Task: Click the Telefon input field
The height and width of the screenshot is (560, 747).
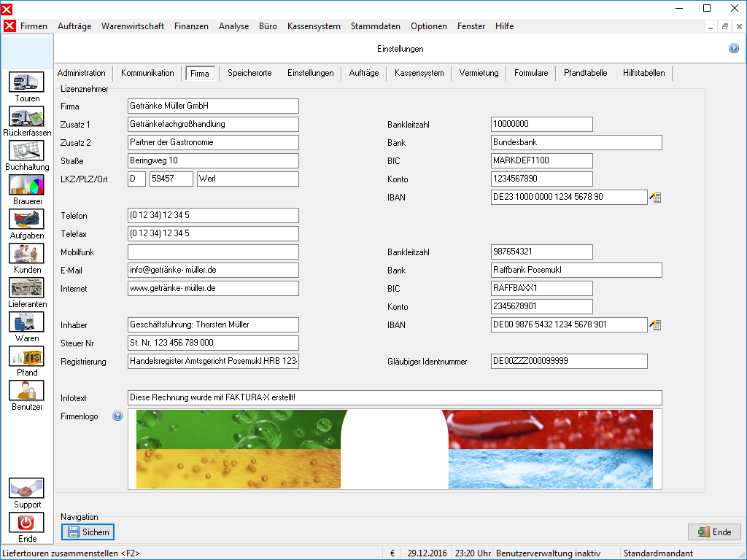Action: point(213,215)
